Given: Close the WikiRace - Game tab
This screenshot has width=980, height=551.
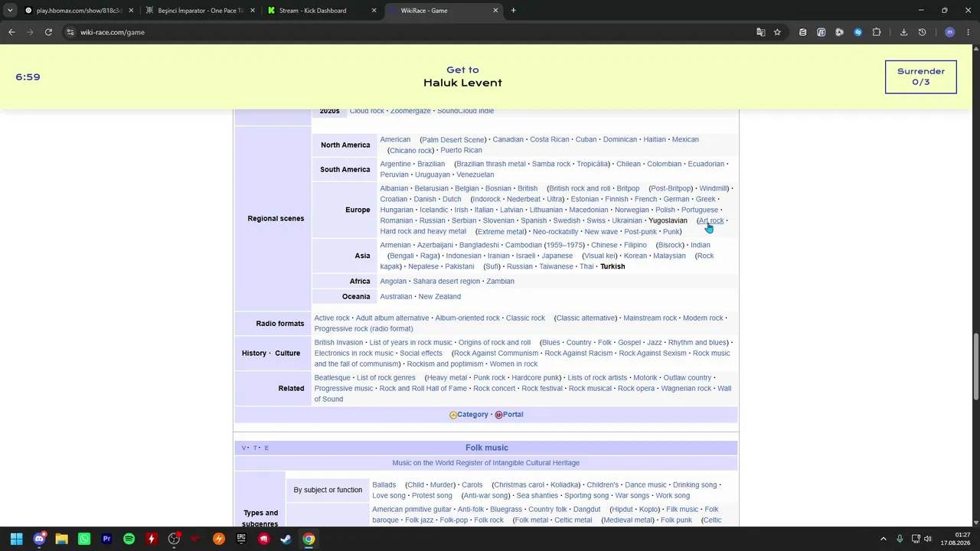Looking at the screenshot, I should coord(495,11).
